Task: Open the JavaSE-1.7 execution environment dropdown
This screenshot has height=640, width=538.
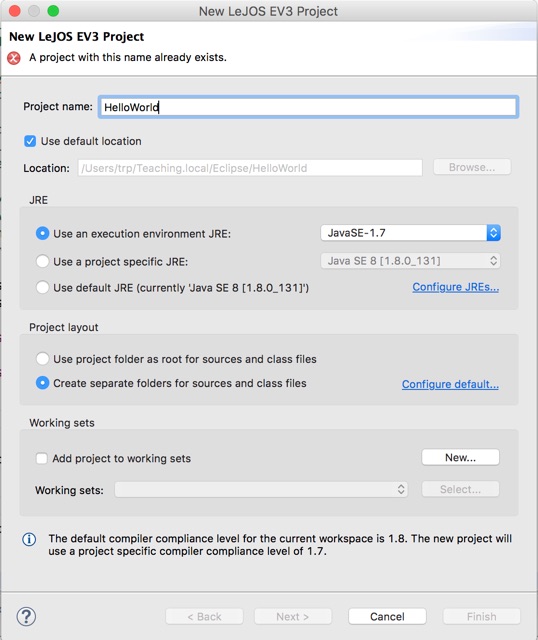Action: [x=411, y=233]
